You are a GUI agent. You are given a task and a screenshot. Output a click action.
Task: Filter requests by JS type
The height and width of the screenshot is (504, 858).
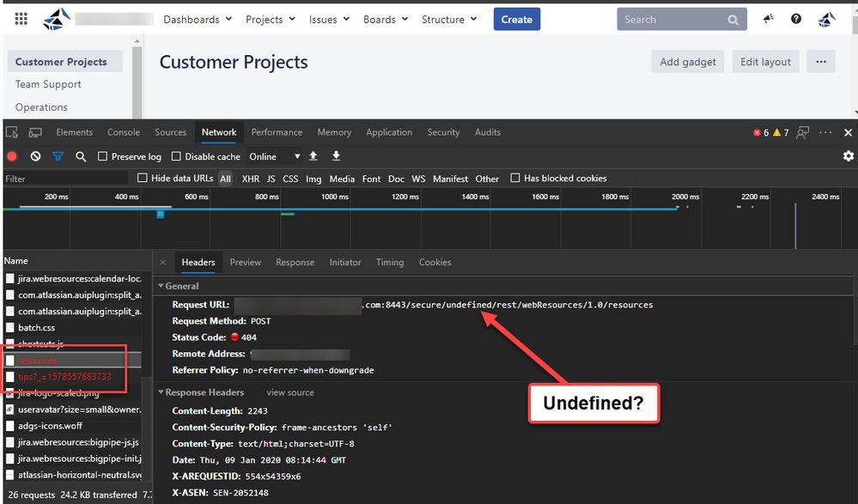click(271, 179)
